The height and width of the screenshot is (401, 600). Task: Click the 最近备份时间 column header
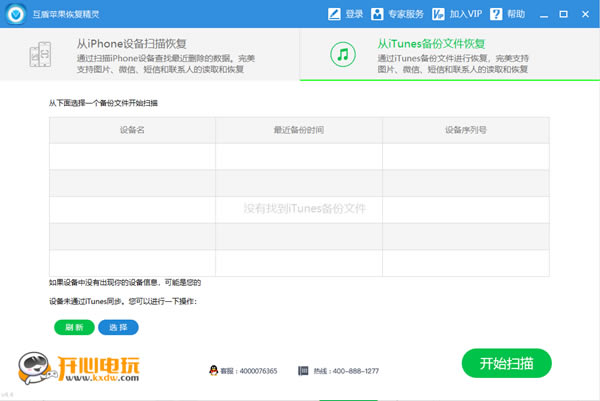pyautogui.click(x=298, y=130)
